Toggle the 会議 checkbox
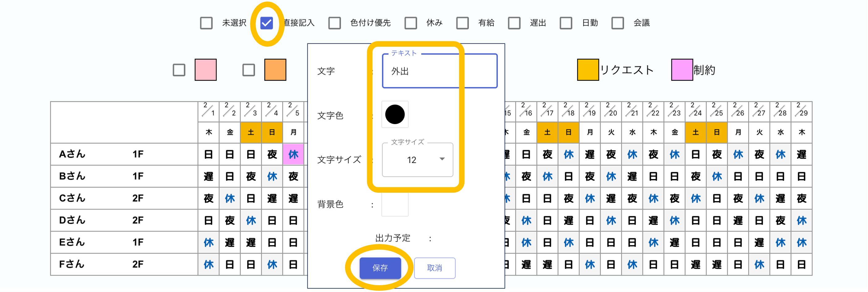The width and height of the screenshot is (868, 292). 617,23
